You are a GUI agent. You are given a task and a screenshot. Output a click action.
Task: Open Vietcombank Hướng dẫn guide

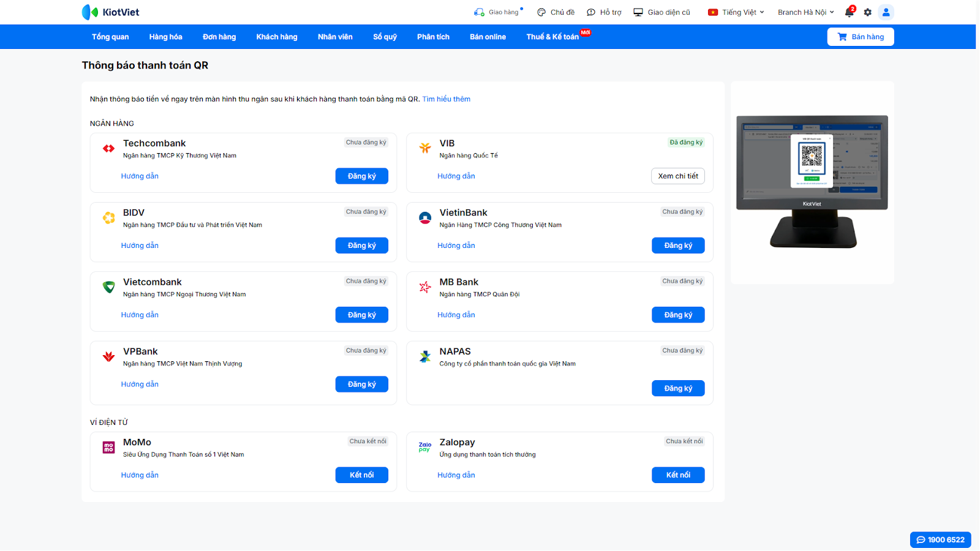point(140,315)
